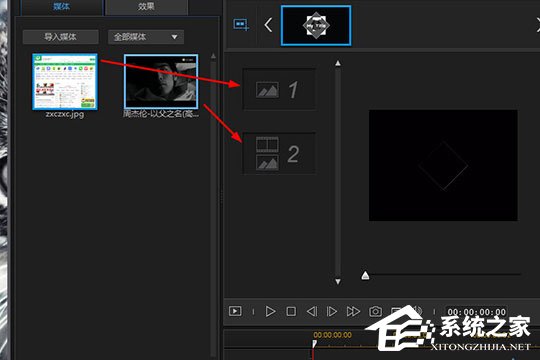This screenshot has height=360, width=540.
Task: Select the highlighted theme template thumbnail
Action: 316,25
